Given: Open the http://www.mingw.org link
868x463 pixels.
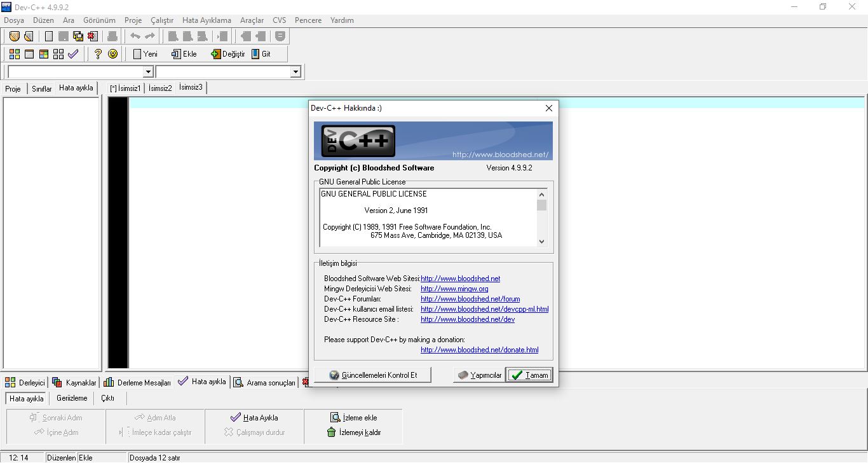Looking at the screenshot, I should [x=454, y=289].
